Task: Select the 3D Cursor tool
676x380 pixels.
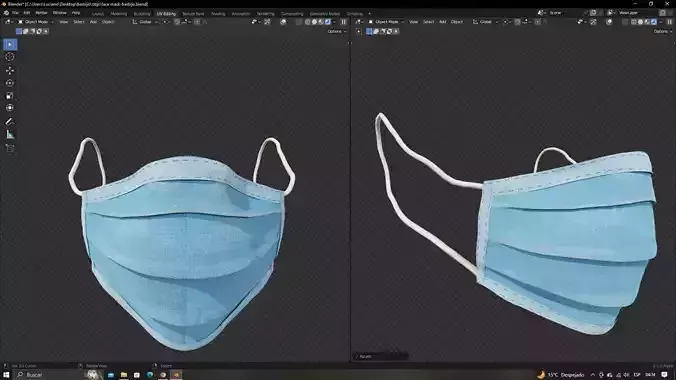Action: (10, 57)
